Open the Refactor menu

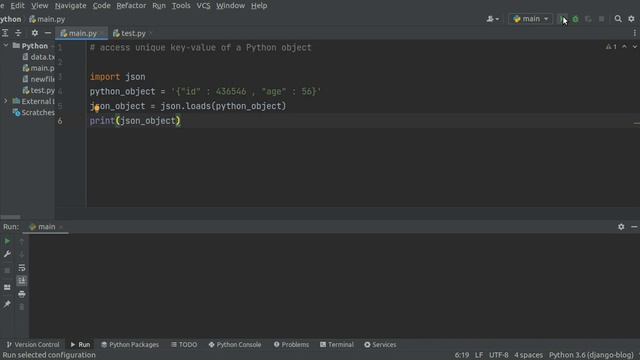[x=131, y=6]
